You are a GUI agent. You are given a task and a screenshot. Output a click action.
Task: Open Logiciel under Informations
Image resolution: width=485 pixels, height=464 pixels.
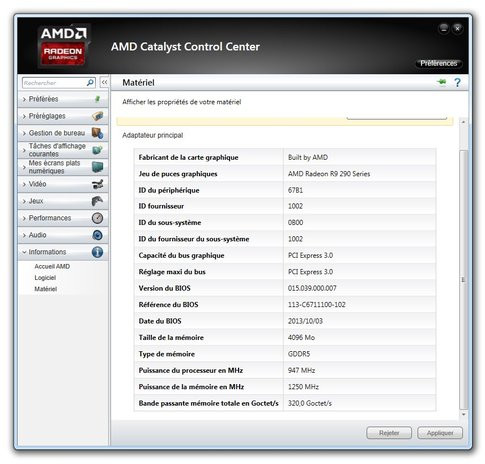pyautogui.click(x=45, y=278)
